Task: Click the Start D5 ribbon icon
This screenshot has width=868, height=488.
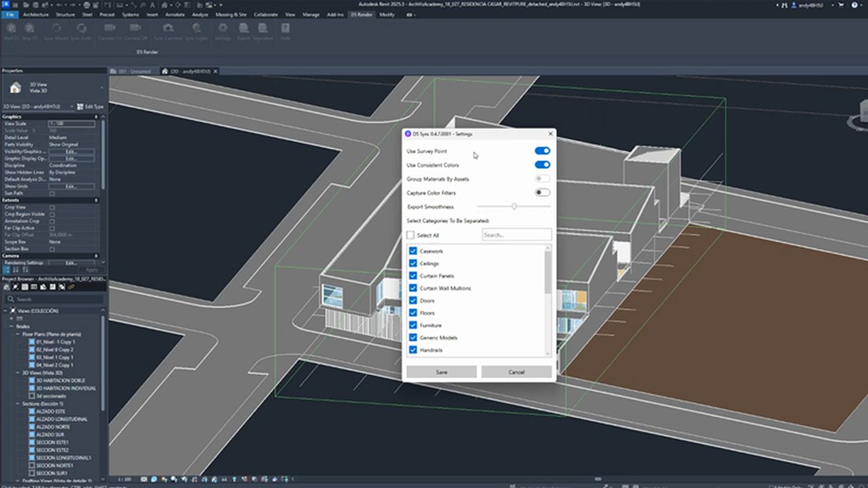Action: point(11,28)
